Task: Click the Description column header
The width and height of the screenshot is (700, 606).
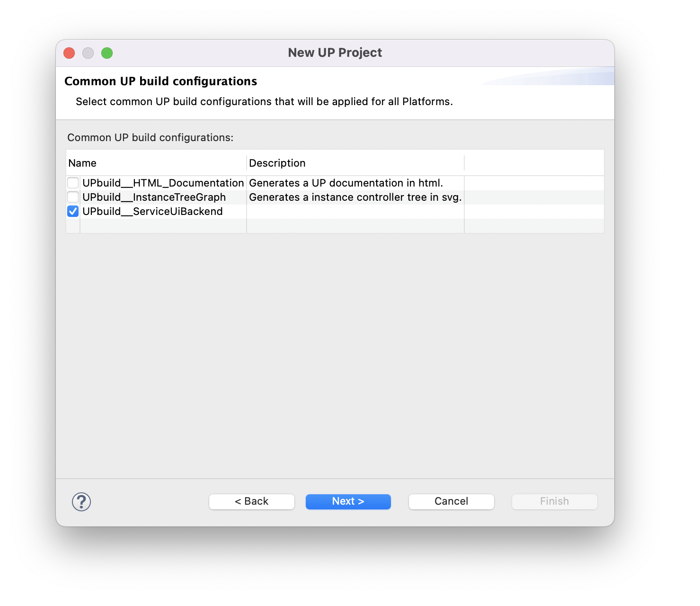Action: tap(355, 163)
